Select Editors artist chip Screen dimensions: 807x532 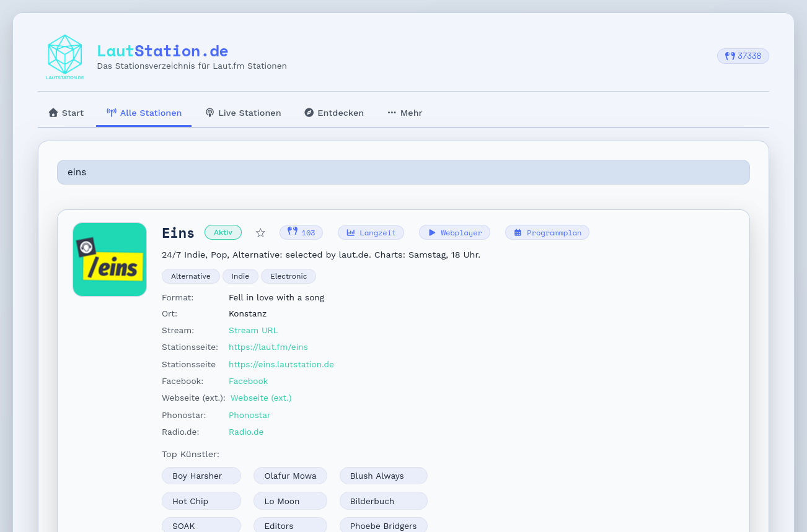(x=290, y=525)
